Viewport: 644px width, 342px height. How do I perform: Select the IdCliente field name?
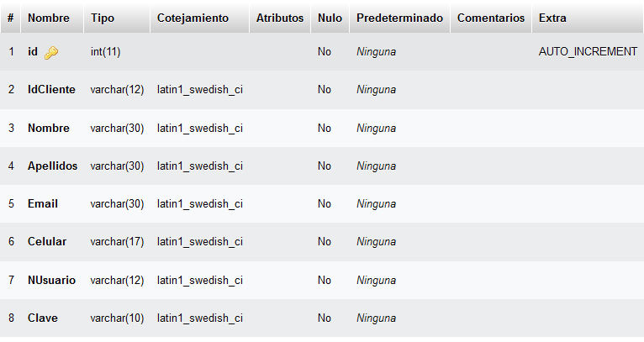51,90
